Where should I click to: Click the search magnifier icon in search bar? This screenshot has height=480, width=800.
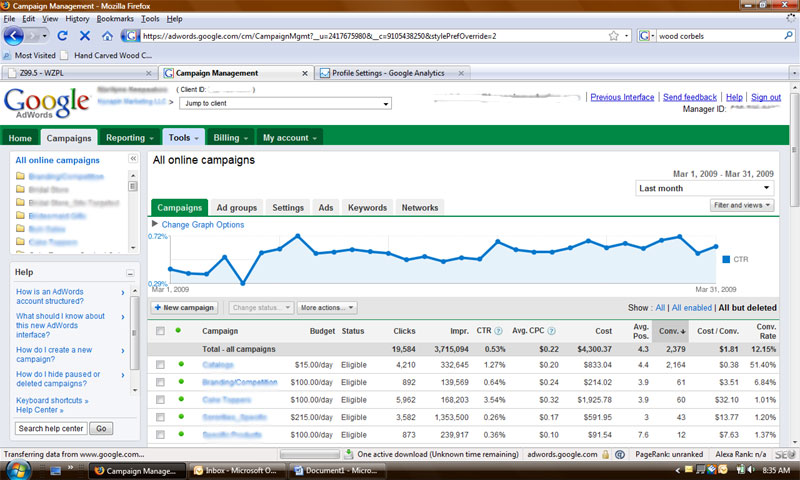(x=788, y=36)
